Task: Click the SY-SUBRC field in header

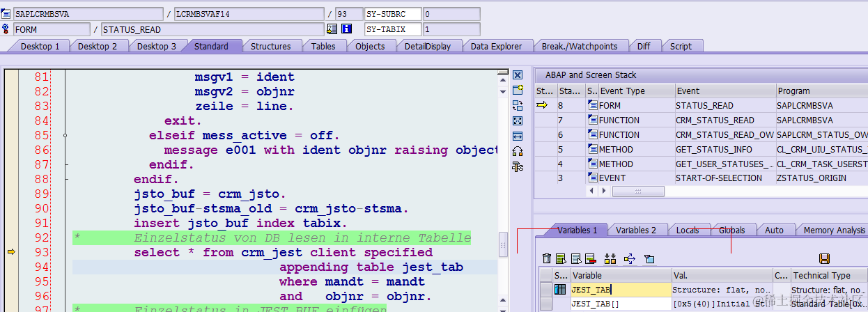Action: (x=393, y=14)
